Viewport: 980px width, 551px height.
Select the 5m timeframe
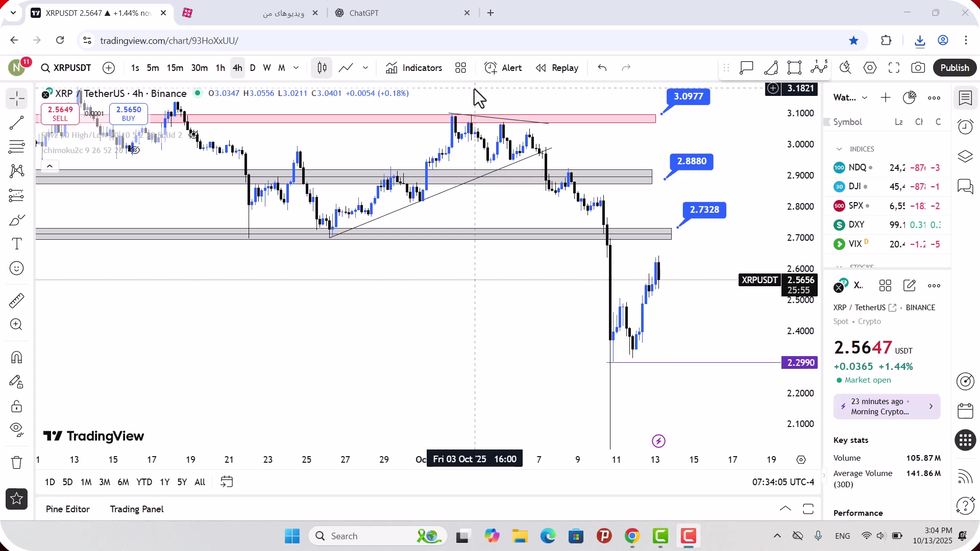coord(153,68)
